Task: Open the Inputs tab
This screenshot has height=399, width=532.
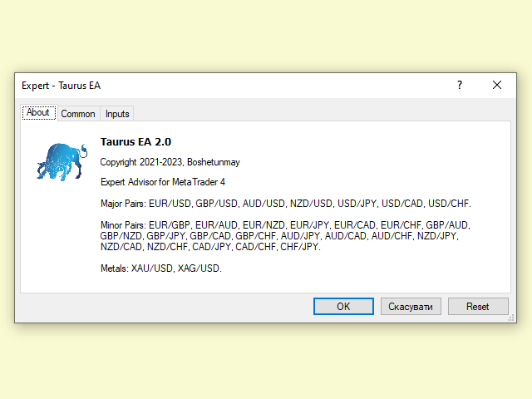Action: point(117,114)
